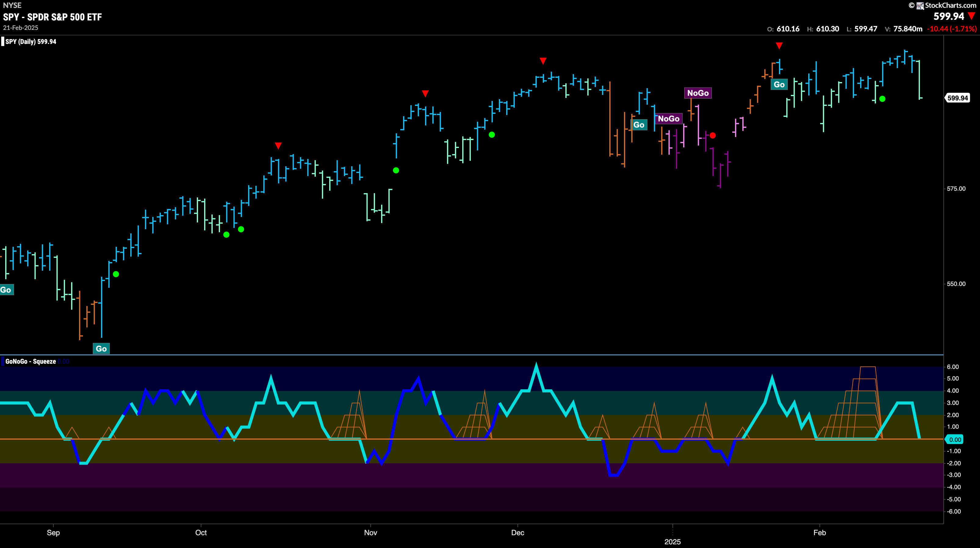This screenshot has height=548, width=980.
Task: Click the -6.00 oscillator axis label
Action: pos(954,511)
